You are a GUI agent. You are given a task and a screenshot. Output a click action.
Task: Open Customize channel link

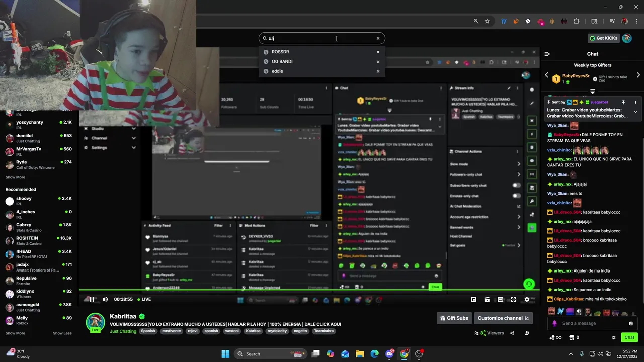coord(503,318)
